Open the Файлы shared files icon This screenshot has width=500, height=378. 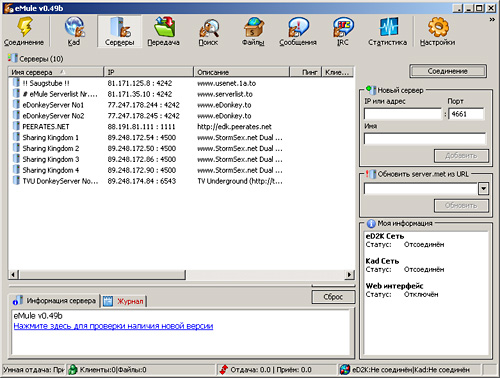coord(253,31)
